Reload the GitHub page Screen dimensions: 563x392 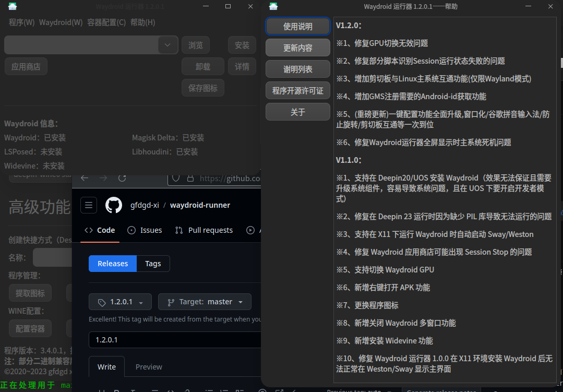click(x=122, y=178)
